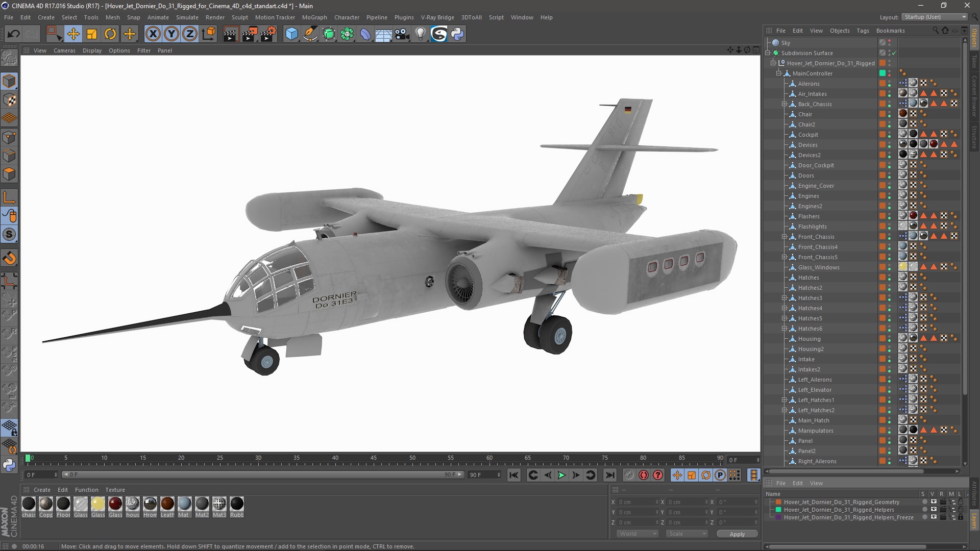Play the animation forward
Screen dimensions: 980x551
[x=561, y=475]
